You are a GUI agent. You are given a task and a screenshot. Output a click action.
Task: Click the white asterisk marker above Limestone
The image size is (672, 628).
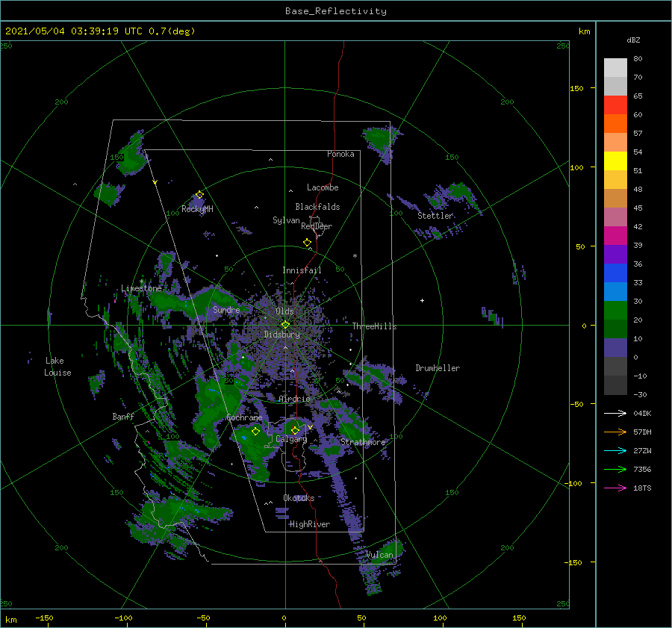point(141,282)
